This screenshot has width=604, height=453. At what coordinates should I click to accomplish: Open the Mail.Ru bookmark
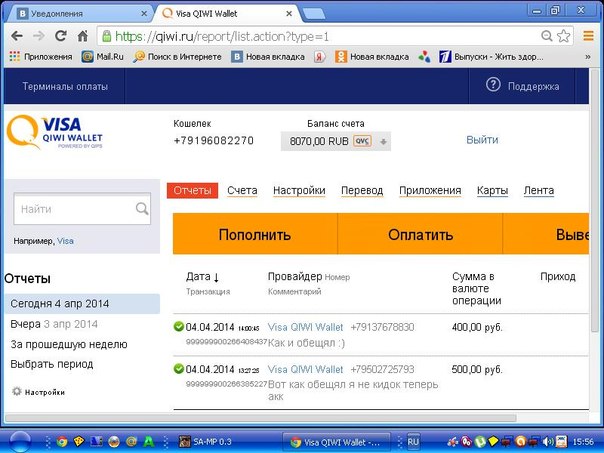point(102,57)
